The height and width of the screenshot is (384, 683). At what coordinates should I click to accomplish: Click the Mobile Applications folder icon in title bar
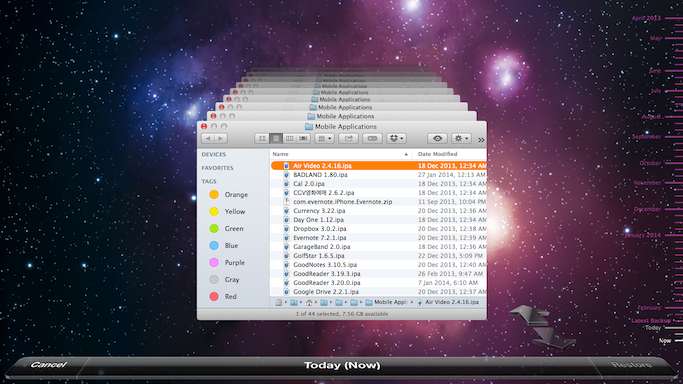pos(309,127)
